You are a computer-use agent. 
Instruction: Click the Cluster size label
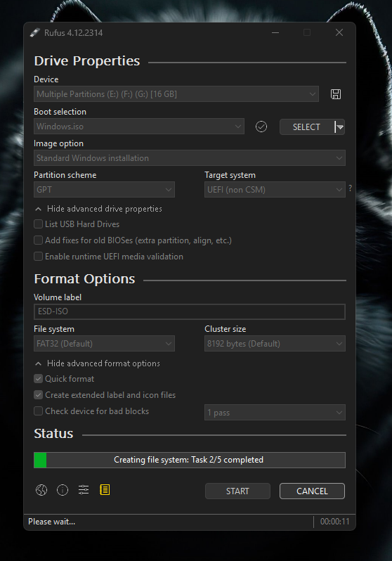[226, 329]
